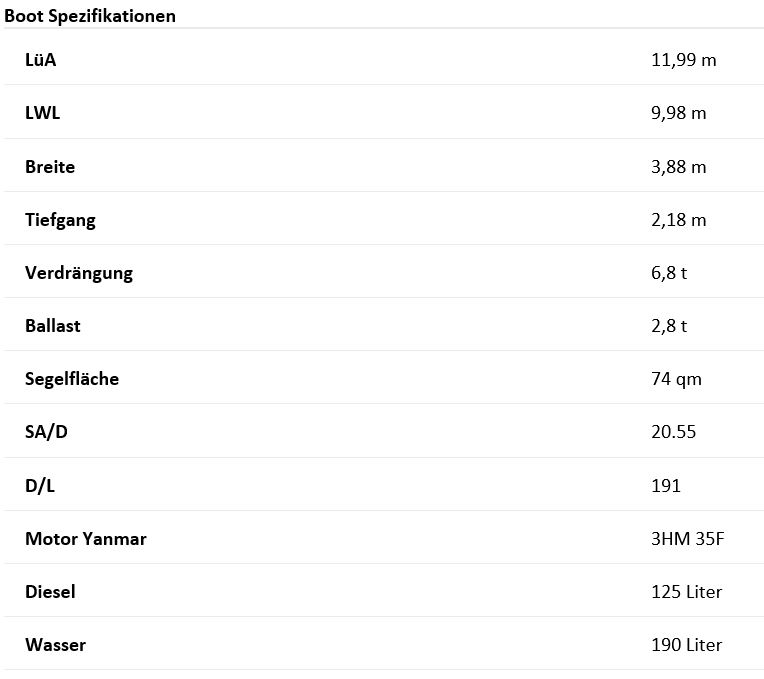
Task: Select the LüA row label
Action: (41, 60)
